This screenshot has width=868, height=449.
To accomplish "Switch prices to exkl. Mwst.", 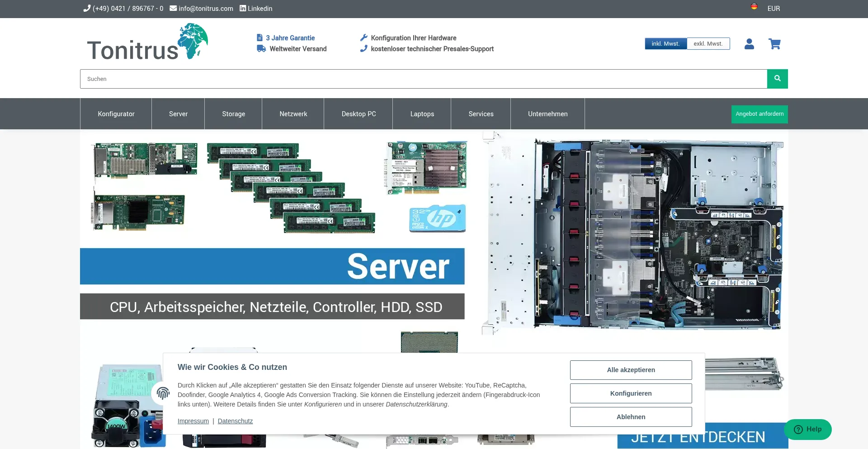I will coord(708,44).
